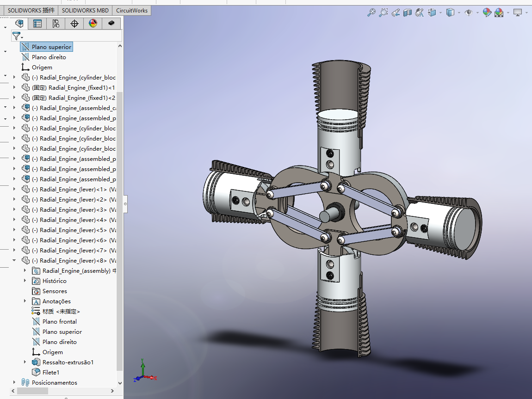Open the SOLIDWORKS MBD tab

pyautogui.click(x=85, y=11)
